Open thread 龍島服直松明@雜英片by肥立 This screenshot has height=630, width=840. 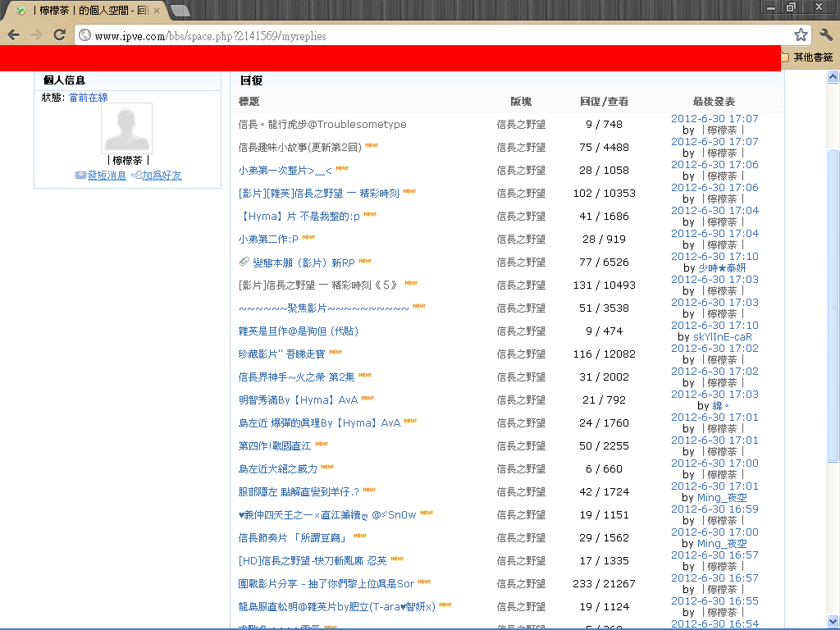337,607
